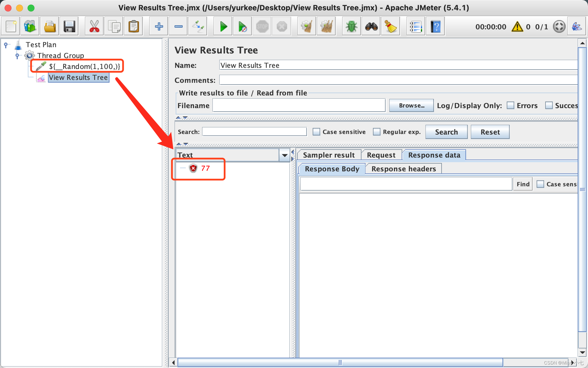Screen dimensions: 588x368
Task: Open the Templates icon in toolbar
Action: (30, 26)
